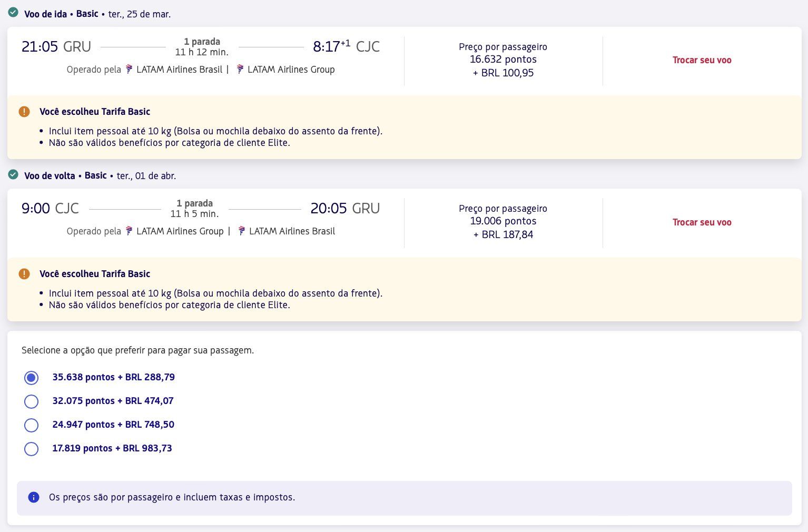This screenshot has height=532, width=808.
Task: Click the 20:05 GRU arrival time
Action: tap(345, 209)
